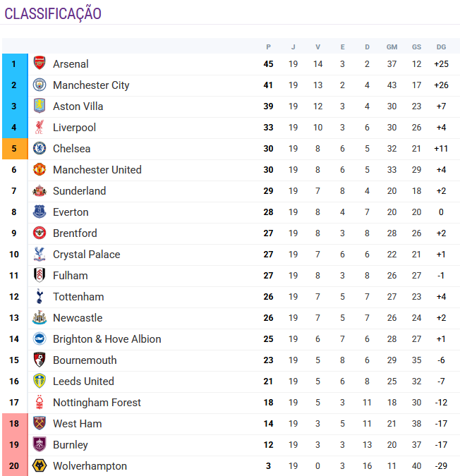The height and width of the screenshot is (476, 460).
Task: Click the orange position 5 badge
Action: click(x=14, y=149)
